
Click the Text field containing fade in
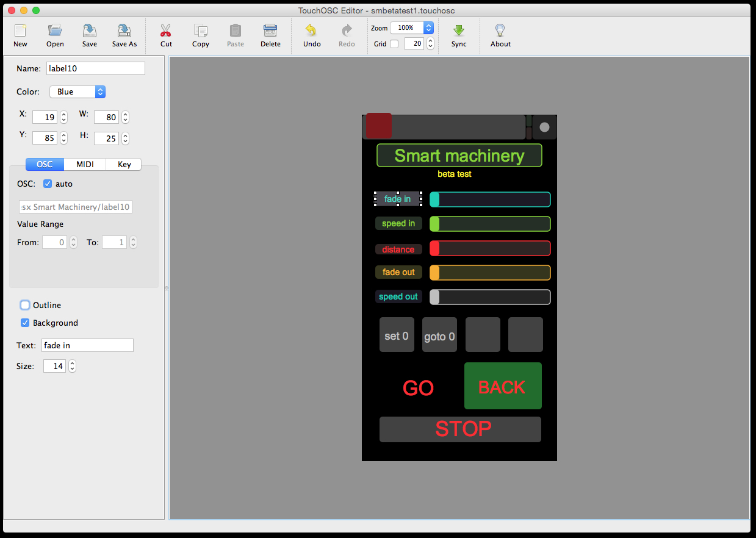point(87,345)
